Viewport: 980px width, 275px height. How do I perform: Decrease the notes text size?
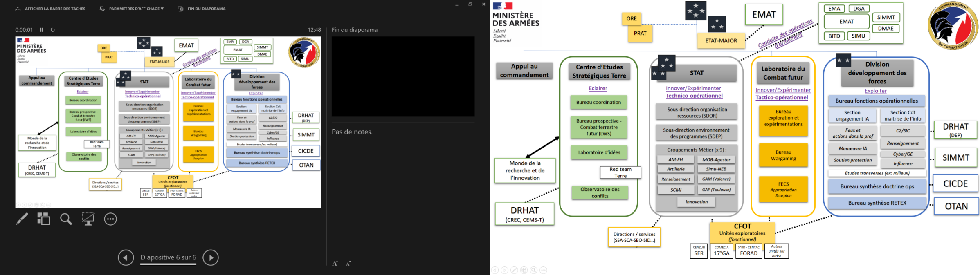tap(348, 264)
